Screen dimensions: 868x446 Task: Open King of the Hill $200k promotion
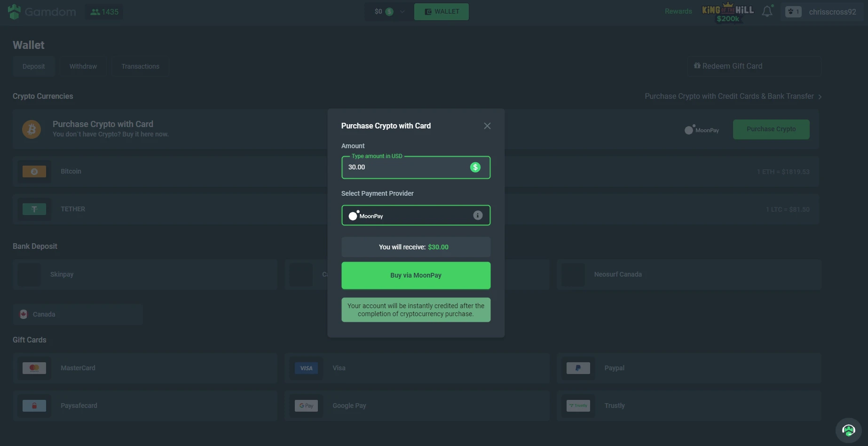tap(728, 13)
